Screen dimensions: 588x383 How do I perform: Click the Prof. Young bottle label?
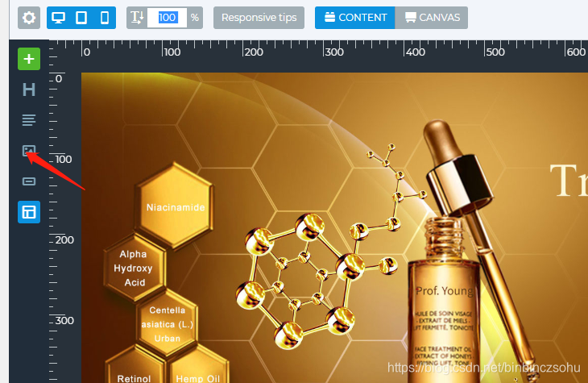pyautogui.click(x=445, y=291)
